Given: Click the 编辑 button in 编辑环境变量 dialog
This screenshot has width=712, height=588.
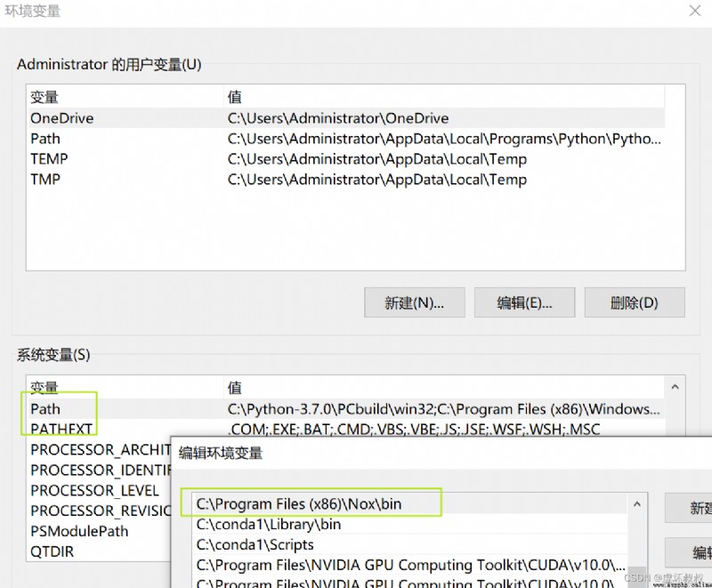Looking at the screenshot, I should coord(689,552).
